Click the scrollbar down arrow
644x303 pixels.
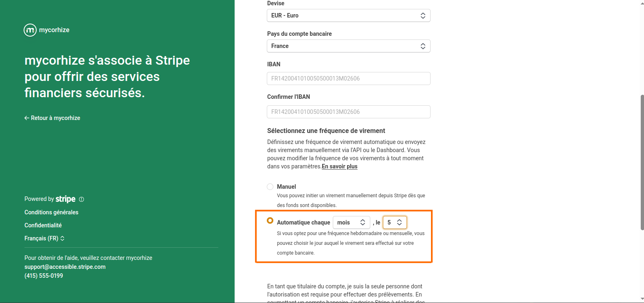coord(642,300)
